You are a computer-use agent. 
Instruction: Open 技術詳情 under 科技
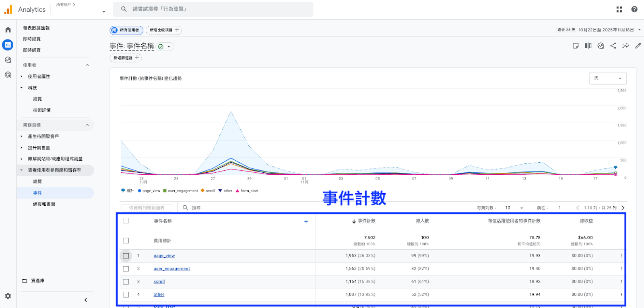(x=42, y=110)
